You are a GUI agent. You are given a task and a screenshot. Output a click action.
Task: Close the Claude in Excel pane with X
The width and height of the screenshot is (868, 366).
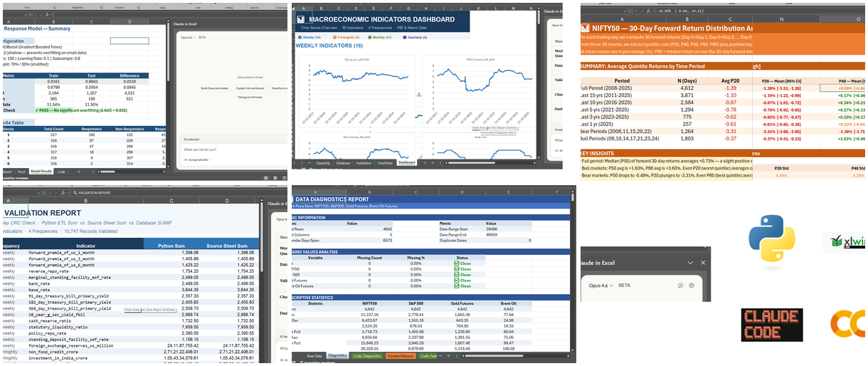704,263
